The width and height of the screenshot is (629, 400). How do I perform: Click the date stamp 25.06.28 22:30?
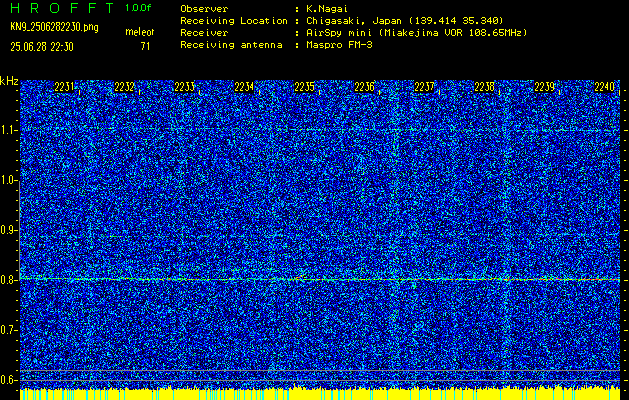(42, 47)
